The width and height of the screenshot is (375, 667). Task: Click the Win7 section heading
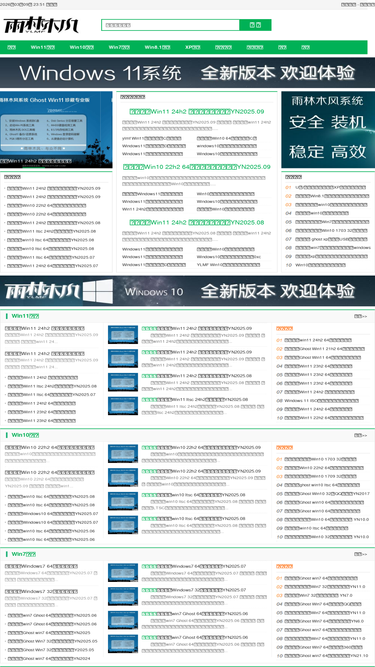point(24,554)
